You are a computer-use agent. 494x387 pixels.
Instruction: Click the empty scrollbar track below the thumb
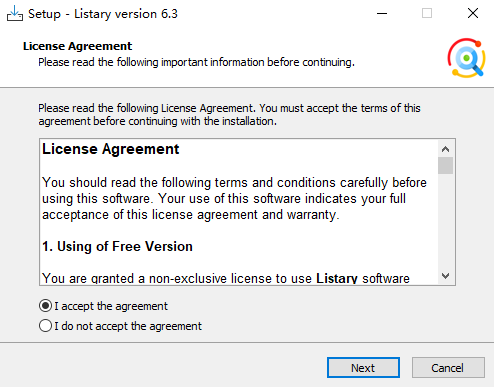point(445,221)
